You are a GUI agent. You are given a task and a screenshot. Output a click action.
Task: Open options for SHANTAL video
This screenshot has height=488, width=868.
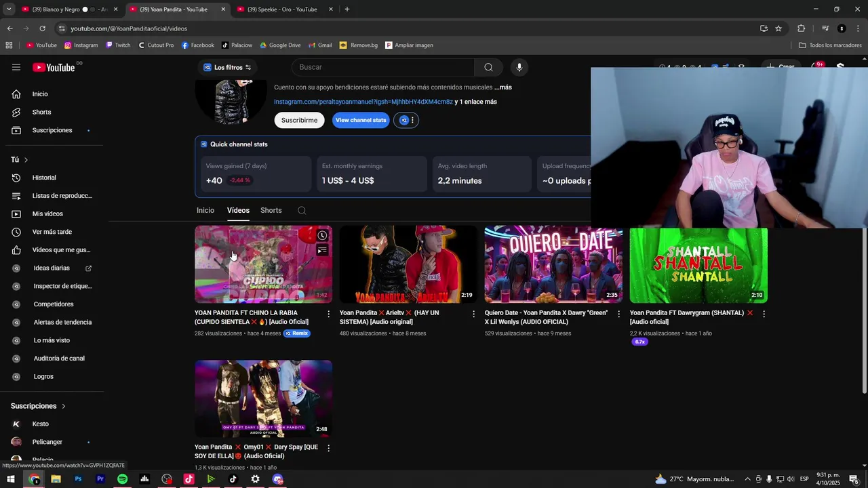[x=764, y=314]
